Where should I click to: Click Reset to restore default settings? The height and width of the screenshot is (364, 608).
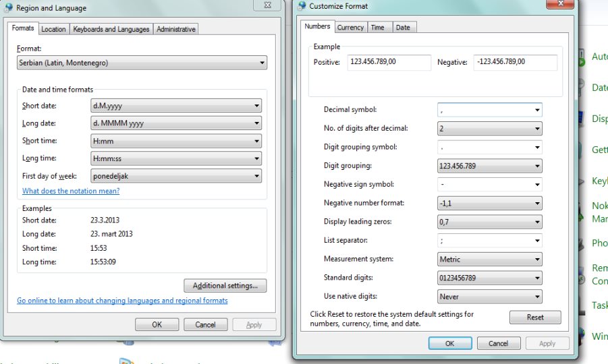point(535,317)
